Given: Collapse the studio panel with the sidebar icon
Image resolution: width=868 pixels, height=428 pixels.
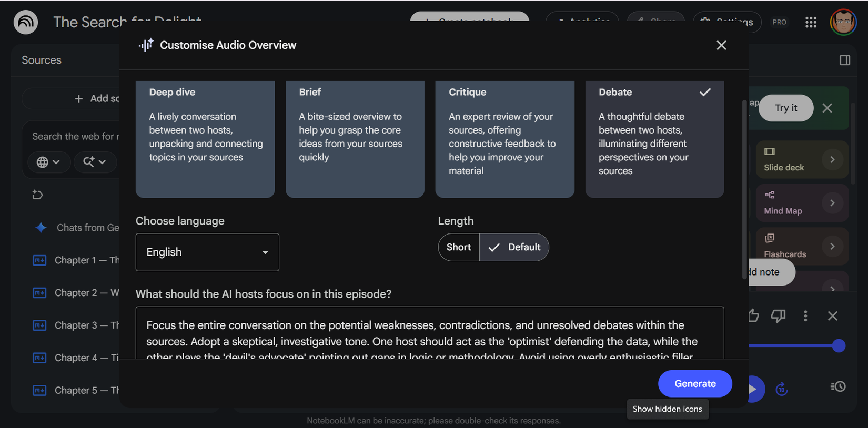Looking at the screenshot, I should coord(845,60).
